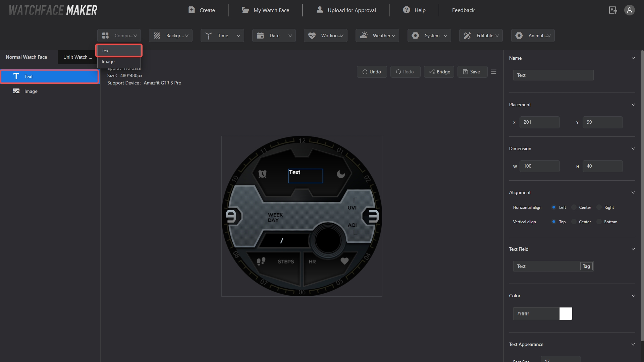The image size is (644, 362).
Task: Select Left horizontal alignment
Action: pyautogui.click(x=554, y=207)
